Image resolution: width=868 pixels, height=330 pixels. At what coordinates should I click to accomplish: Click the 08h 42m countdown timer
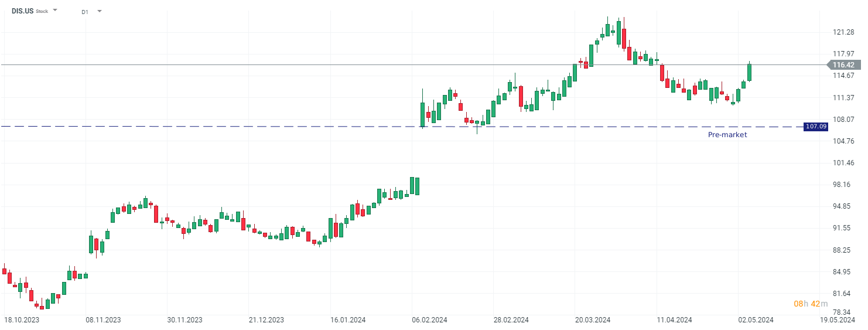[811, 304]
